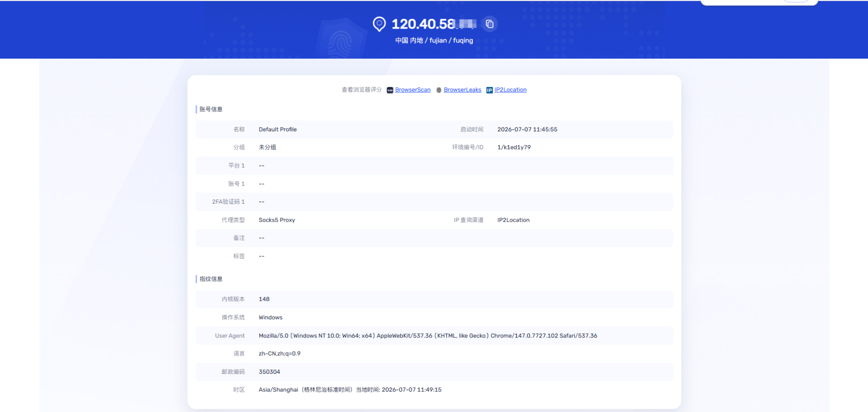
Task: Click the launch time 2026-07-07 11:45:55
Action: (x=527, y=129)
